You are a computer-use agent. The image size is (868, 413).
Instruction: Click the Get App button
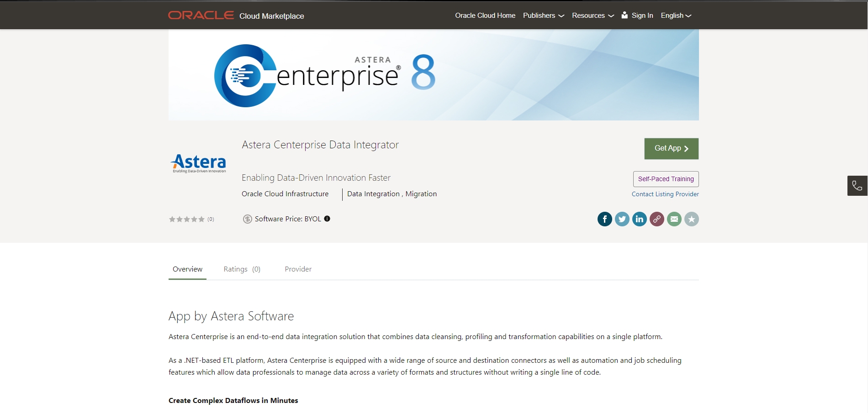point(671,149)
